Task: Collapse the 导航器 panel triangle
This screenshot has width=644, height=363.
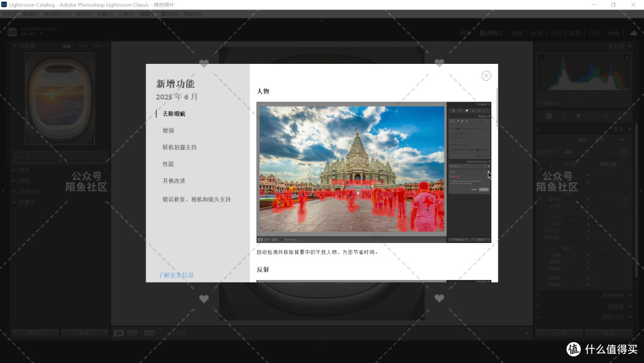Action: pos(14,46)
